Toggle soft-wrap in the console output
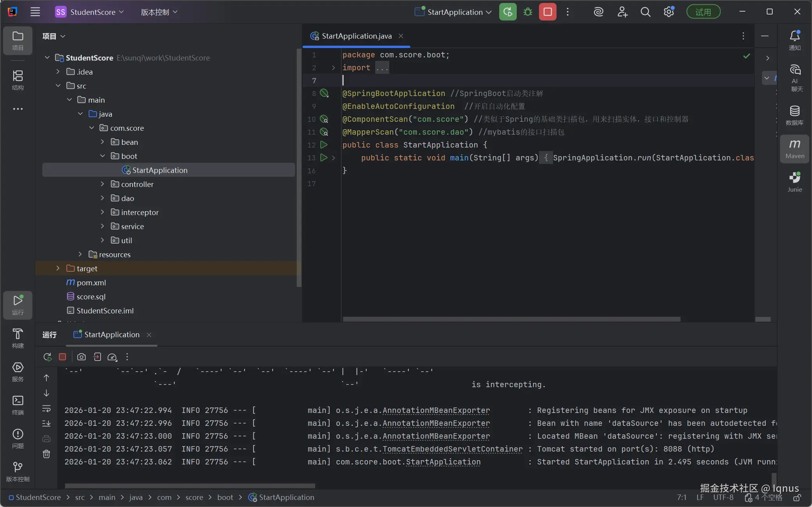Viewport: 812px width, 507px height. click(x=46, y=409)
